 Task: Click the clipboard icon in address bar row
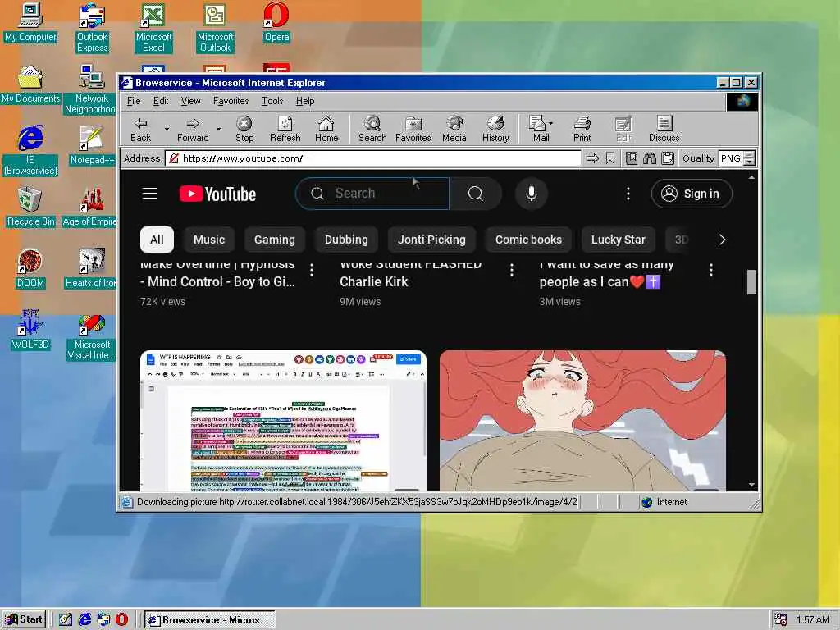(668, 158)
